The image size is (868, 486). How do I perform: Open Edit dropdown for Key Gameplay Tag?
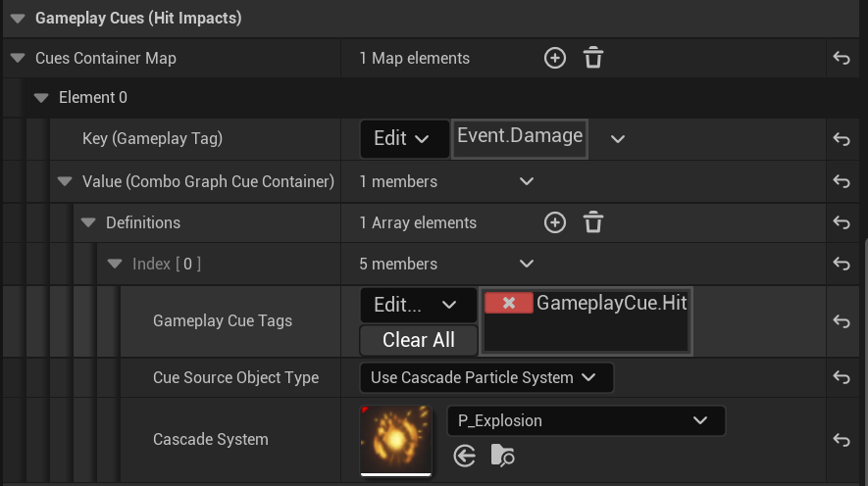pos(401,139)
